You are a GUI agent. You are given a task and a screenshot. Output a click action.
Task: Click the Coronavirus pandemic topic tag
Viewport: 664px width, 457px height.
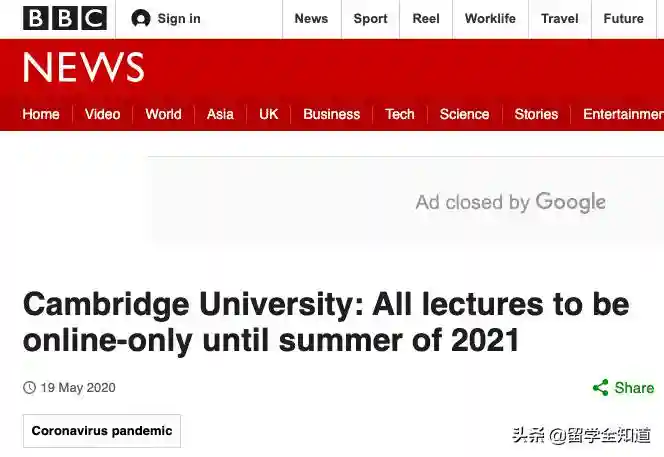click(x=102, y=431)
